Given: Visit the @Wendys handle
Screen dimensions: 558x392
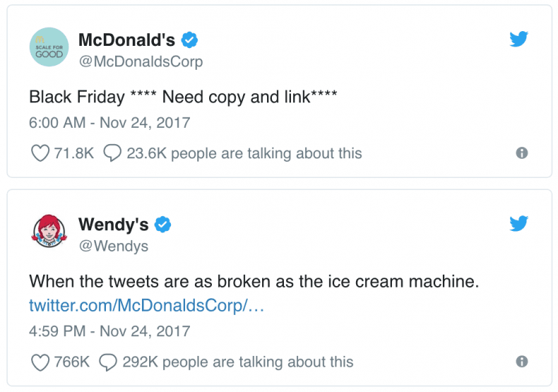Looking at the screenshot, I should click(x=113, y=247).
